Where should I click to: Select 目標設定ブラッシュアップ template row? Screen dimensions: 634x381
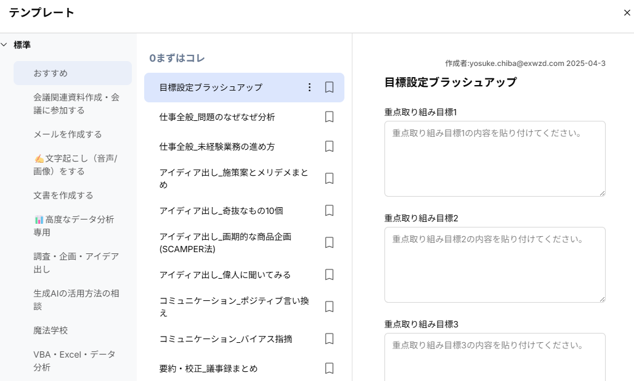point(244,87)
